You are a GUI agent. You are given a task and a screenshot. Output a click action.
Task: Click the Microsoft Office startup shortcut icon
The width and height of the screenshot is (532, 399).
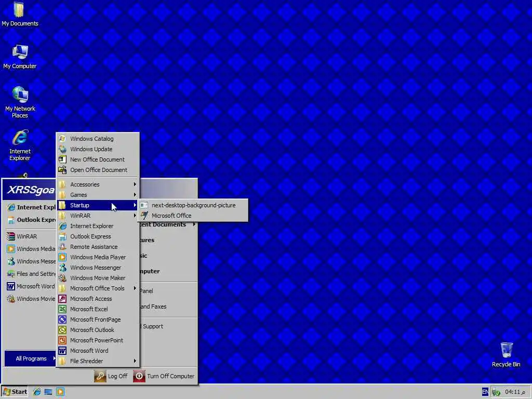(144, 216)
